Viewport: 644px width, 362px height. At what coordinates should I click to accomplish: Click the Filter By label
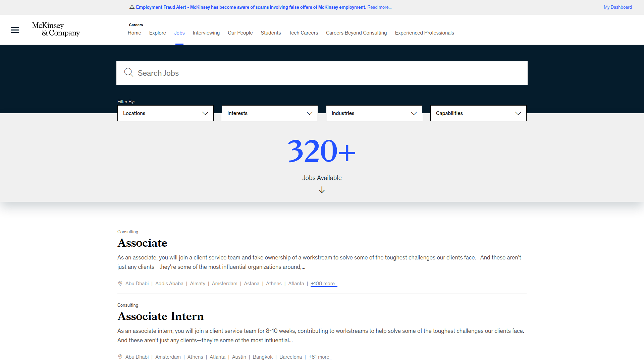point(126,102)
